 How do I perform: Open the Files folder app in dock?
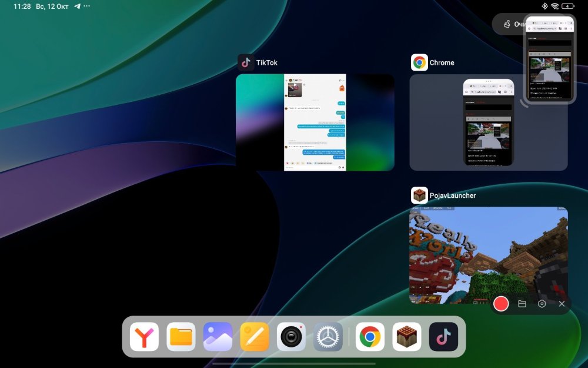pos(181,336)
